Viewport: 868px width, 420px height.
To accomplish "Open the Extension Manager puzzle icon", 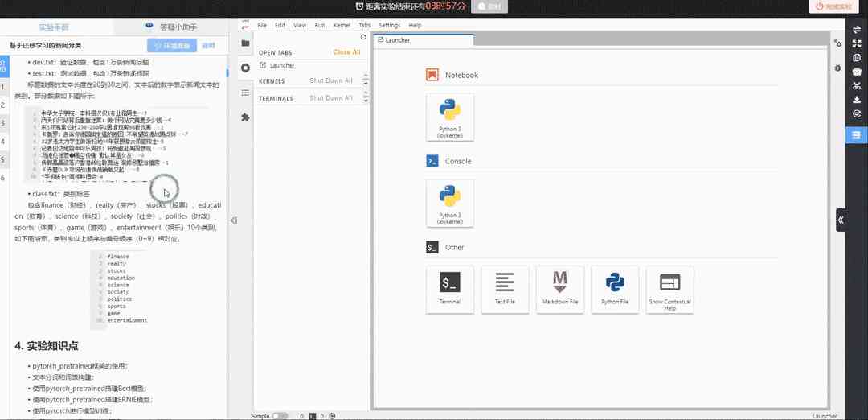I will 245,117.
